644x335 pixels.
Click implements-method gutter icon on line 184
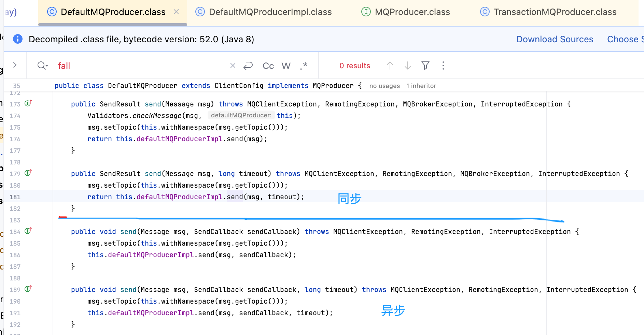point(28,231)
